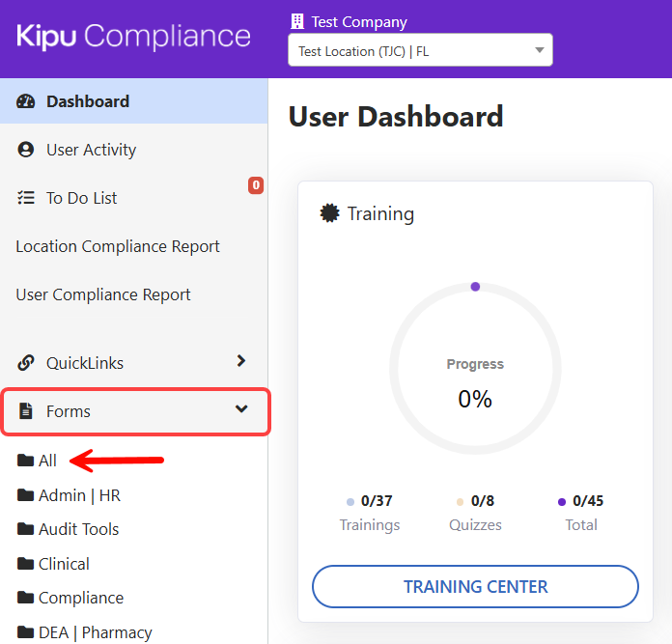Click the Kipu Compliance logo
The height and width of the screenshot is (644, 672).
coord(133,37)
